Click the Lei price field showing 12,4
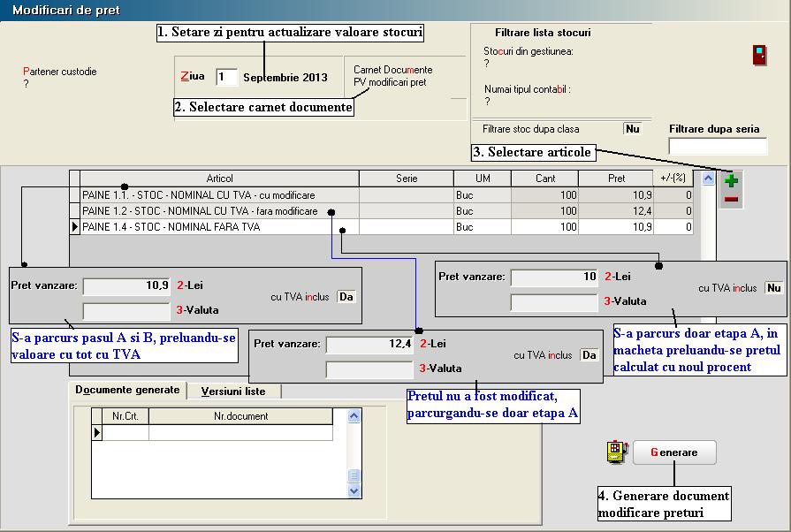The image size is (791, 532). pos(369,345)
